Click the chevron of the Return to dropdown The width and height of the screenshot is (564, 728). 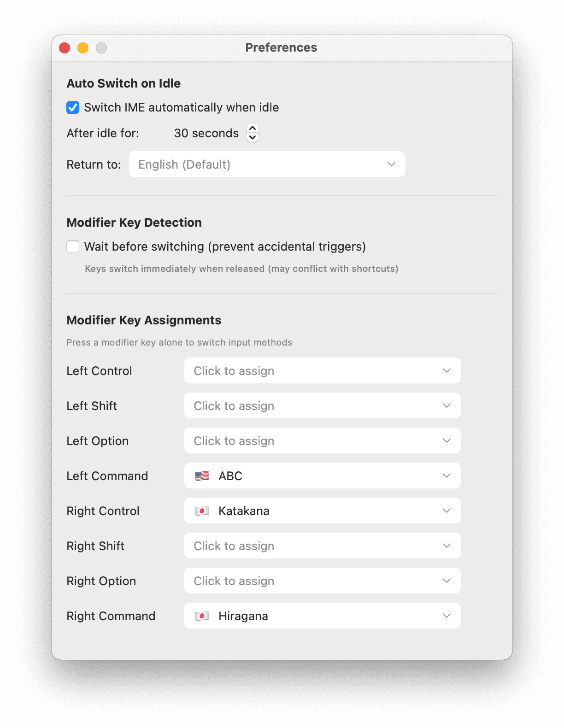point(391,164)
